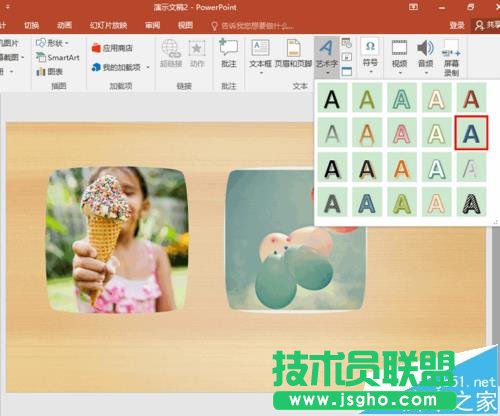Choose red WordArt in first row
The height and width of the screenshot is (416, 500).
click(471, 99)
